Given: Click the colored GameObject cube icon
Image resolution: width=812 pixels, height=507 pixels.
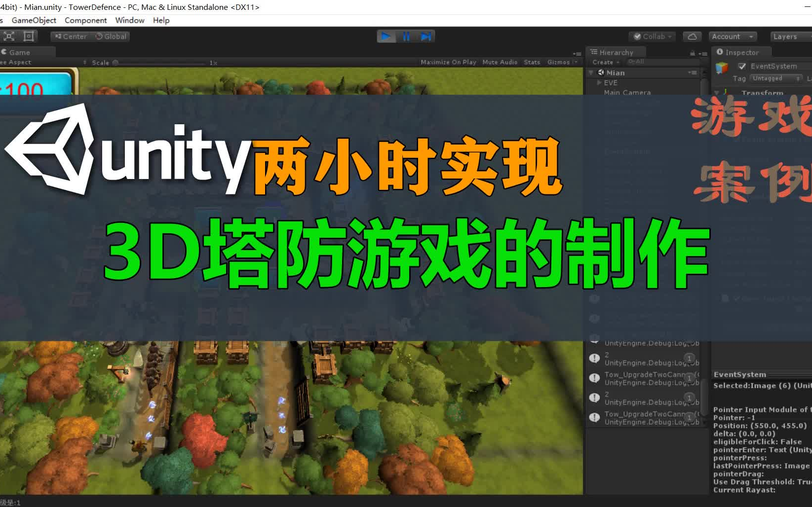Looking at the screenshot, I should pos(722,68).
